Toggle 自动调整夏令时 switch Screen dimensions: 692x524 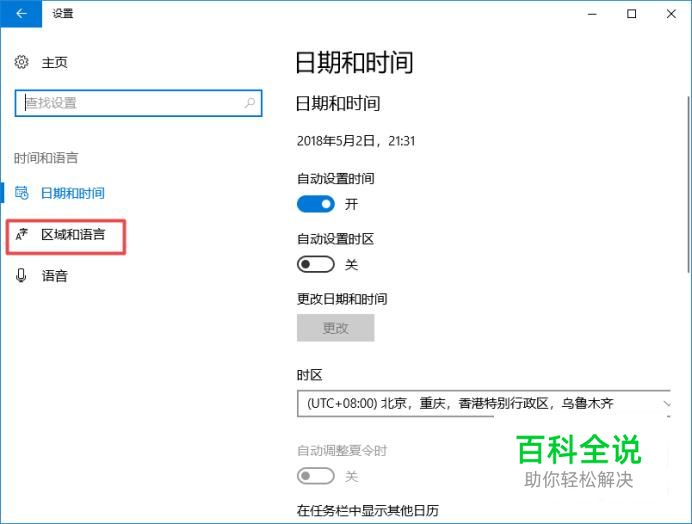[x=316, y=476]
